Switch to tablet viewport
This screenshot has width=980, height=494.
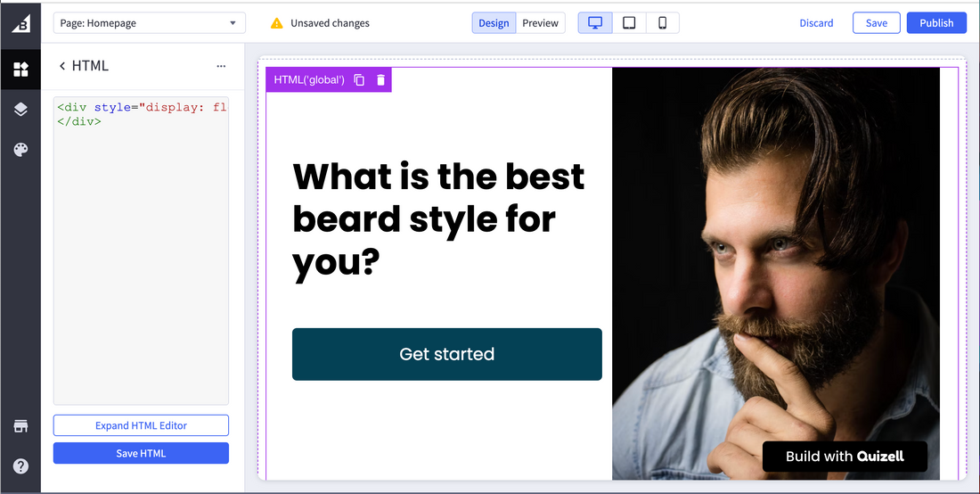click(x=629, y=23)
